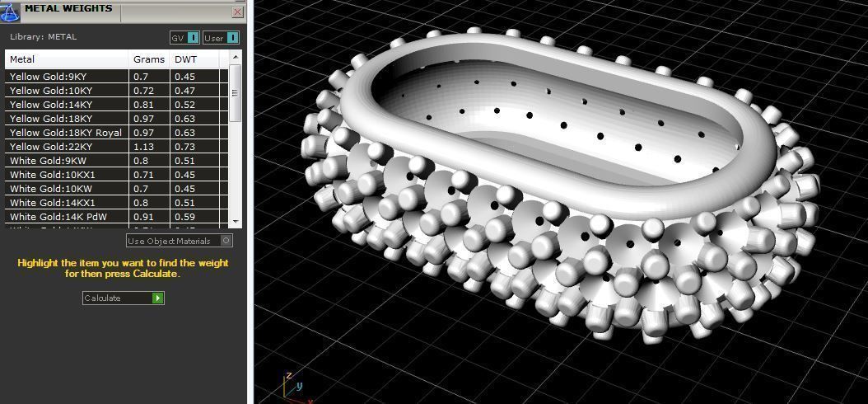Click the 0.72 grams value for 10KY
This screenshot has width=868, height=404.
[x=143, y=91]
